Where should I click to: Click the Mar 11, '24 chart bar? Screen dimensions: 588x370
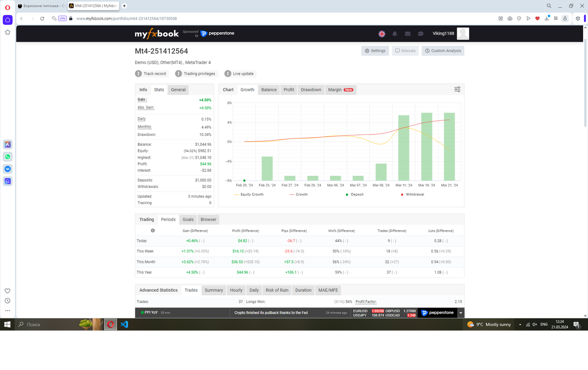[x=404, y=148]
